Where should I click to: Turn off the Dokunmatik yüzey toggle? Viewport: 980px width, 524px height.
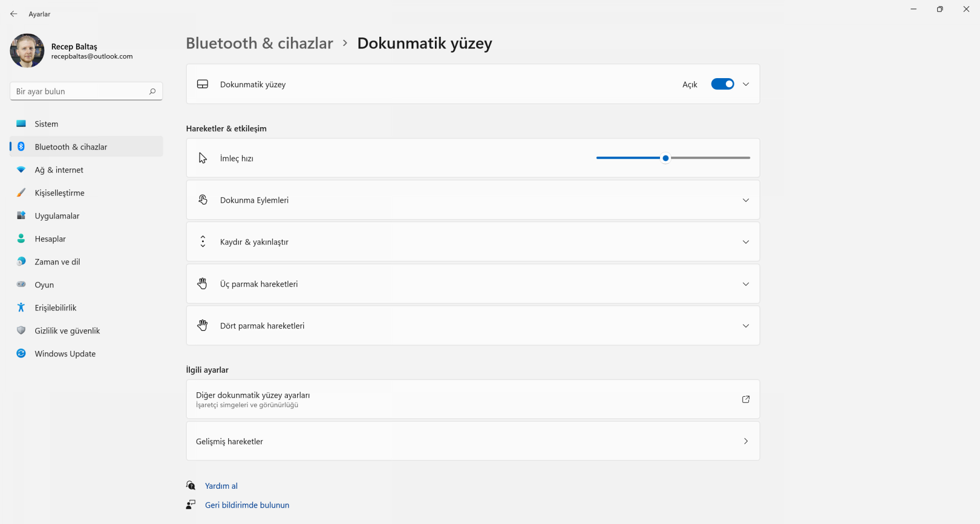click(722, 84)
